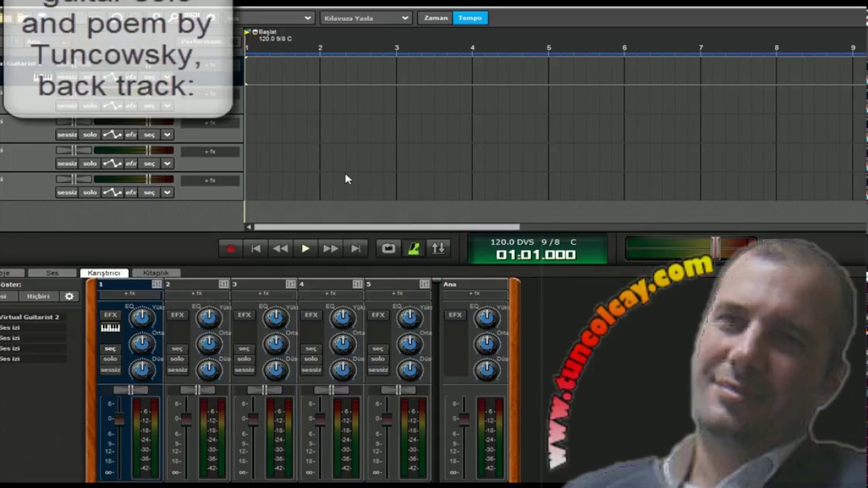Open EFX on the Ana master channel
The image size is (868, 488).
tap(455, 315)
